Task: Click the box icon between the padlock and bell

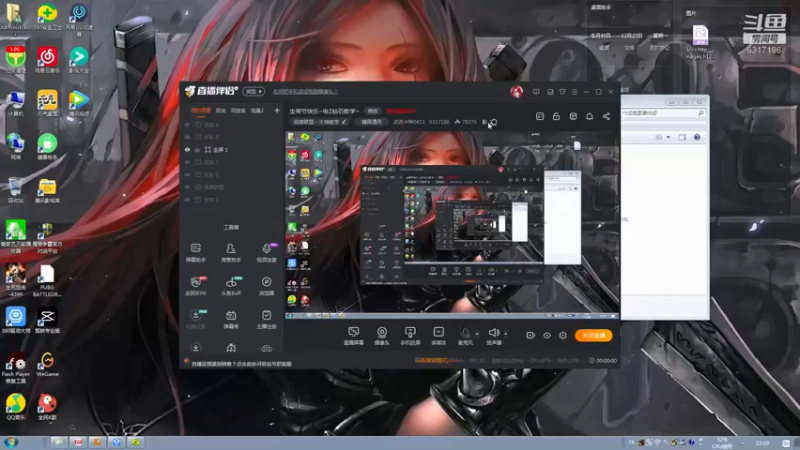Action: tap(573, 116)
